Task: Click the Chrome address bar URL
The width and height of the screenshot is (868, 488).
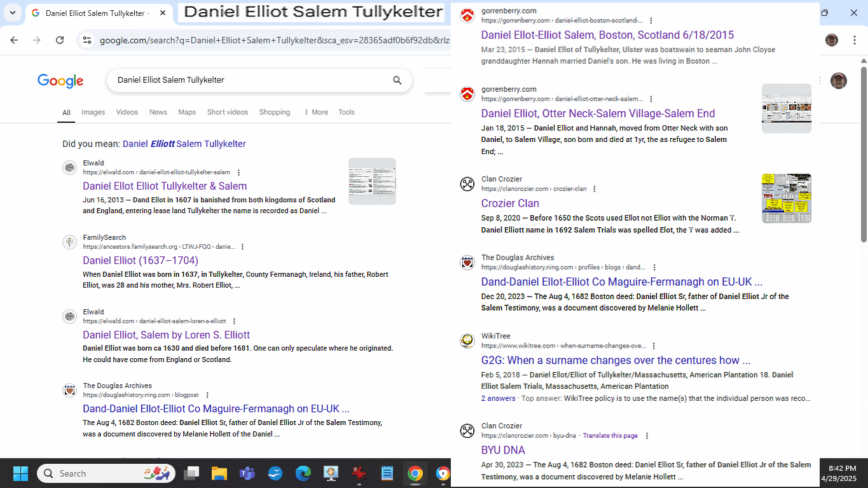Action: (x=273, y=40)
